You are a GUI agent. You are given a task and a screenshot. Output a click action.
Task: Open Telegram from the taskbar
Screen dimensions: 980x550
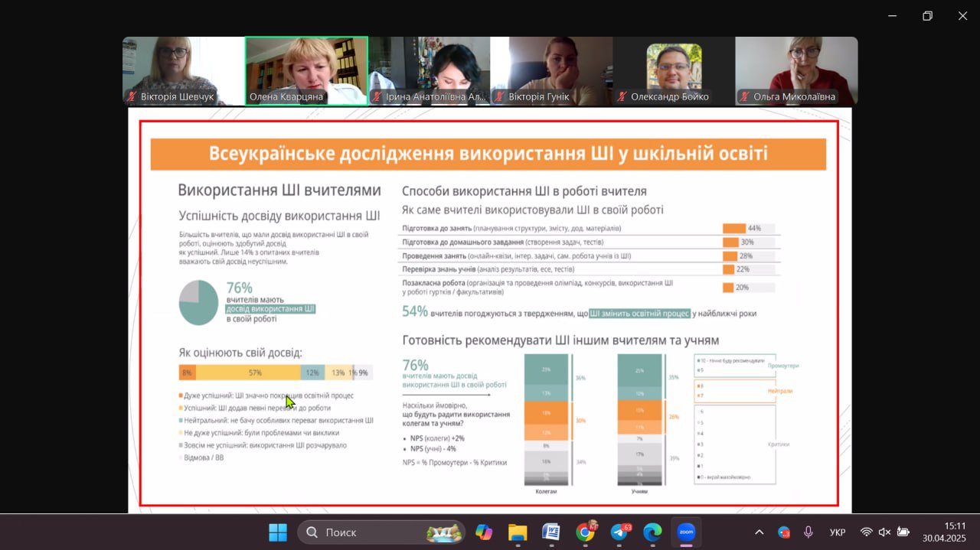(619, 532)
